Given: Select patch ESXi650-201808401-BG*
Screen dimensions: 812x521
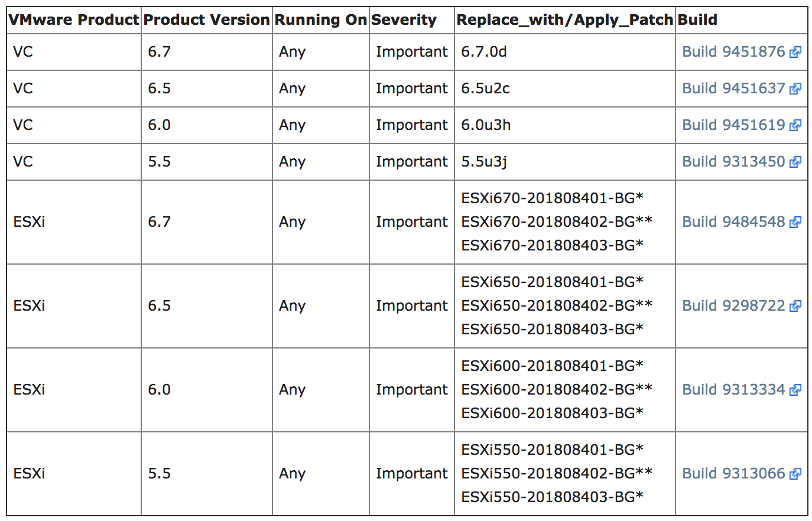Looking at the screenshot, I should point(553,282).
